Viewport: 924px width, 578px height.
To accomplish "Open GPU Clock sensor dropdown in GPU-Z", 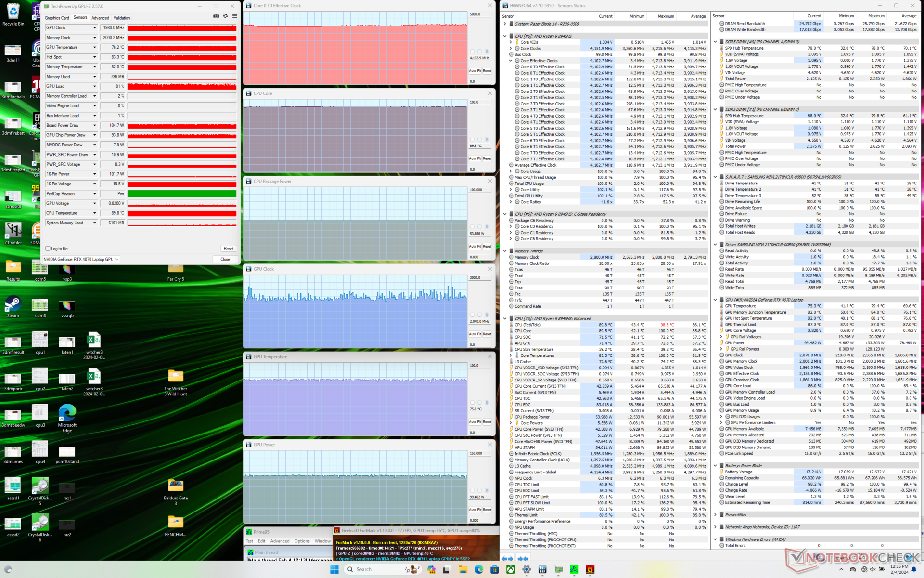I will click(95, 28).
